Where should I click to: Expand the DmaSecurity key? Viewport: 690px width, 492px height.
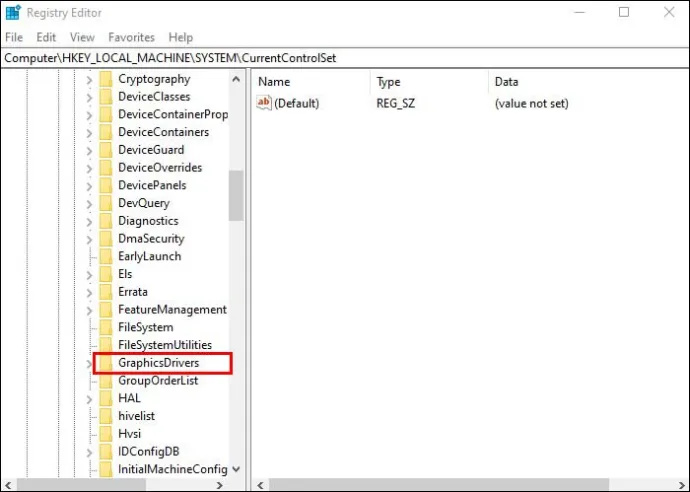click(89, 240)
